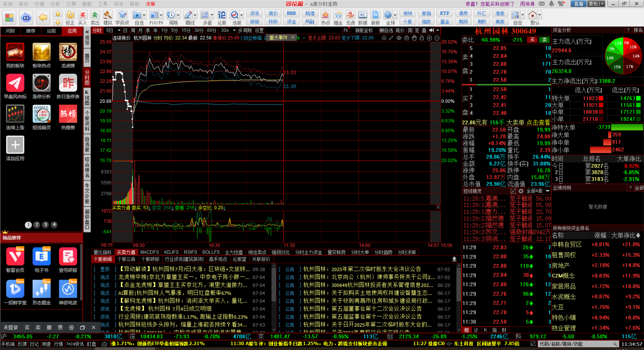Mute the ticker speaker icon in status bar
This screenshot has width=644, height=350.
449,344
